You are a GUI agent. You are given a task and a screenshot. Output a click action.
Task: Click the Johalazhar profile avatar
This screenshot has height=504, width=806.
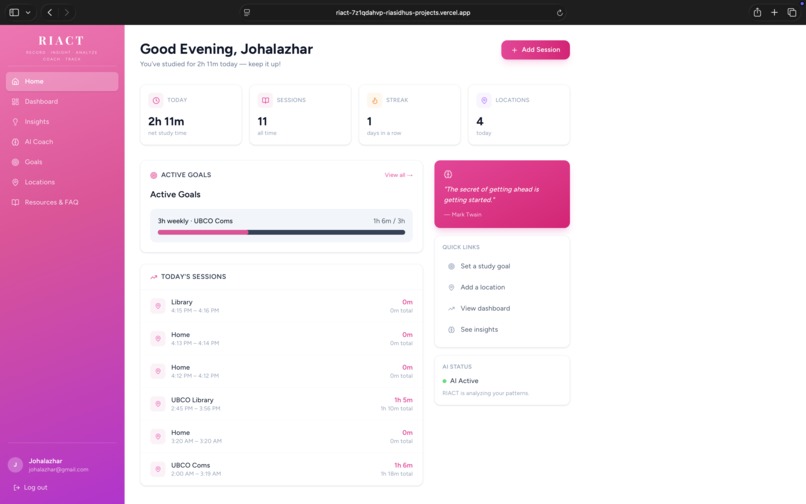pos(15,465)
